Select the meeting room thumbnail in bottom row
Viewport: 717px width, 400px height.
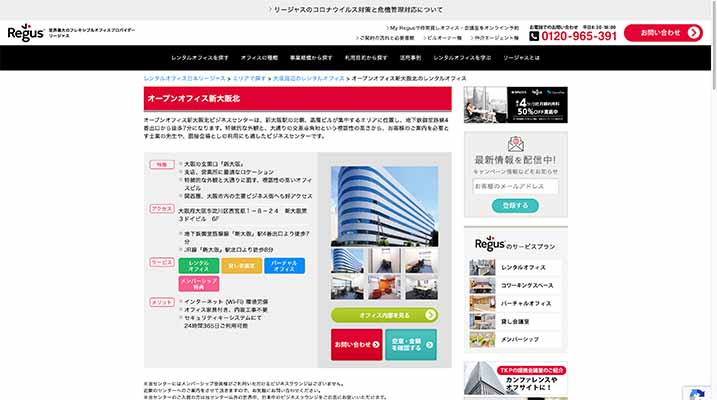(422, 287)
